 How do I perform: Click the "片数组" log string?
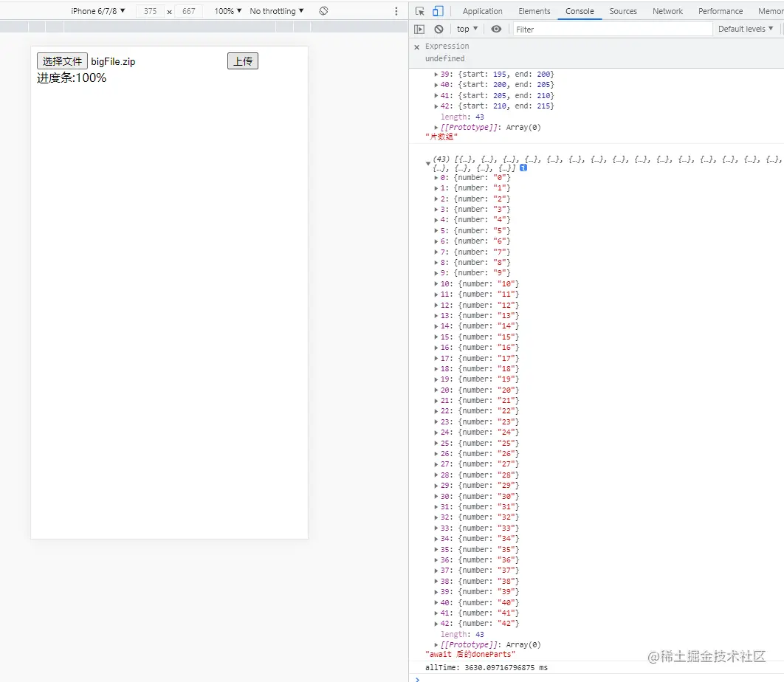click(x=441, y=137)
